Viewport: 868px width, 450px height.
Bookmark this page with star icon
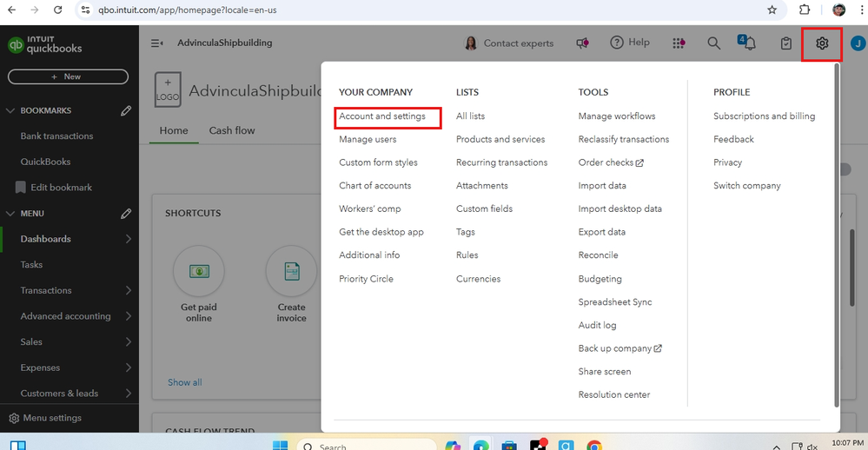pyautogui.click(x=772, y=10)
